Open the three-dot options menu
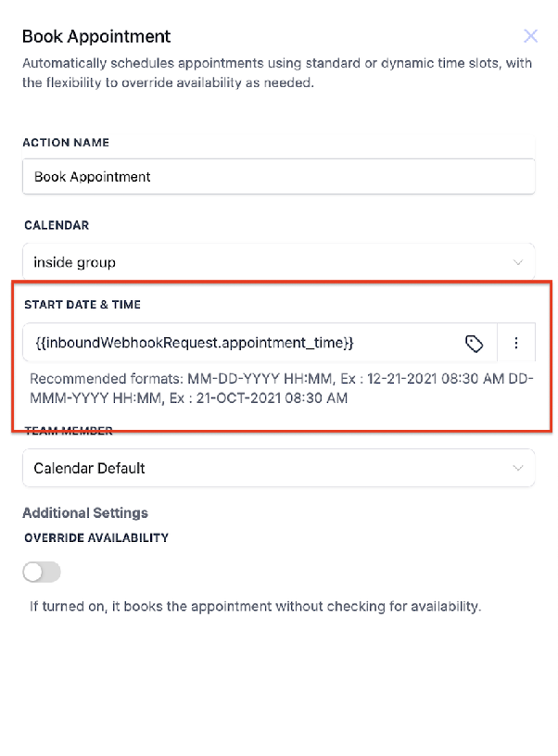This screenshot has width=558, height=756. pyautogui.click(x=516, y=343)
